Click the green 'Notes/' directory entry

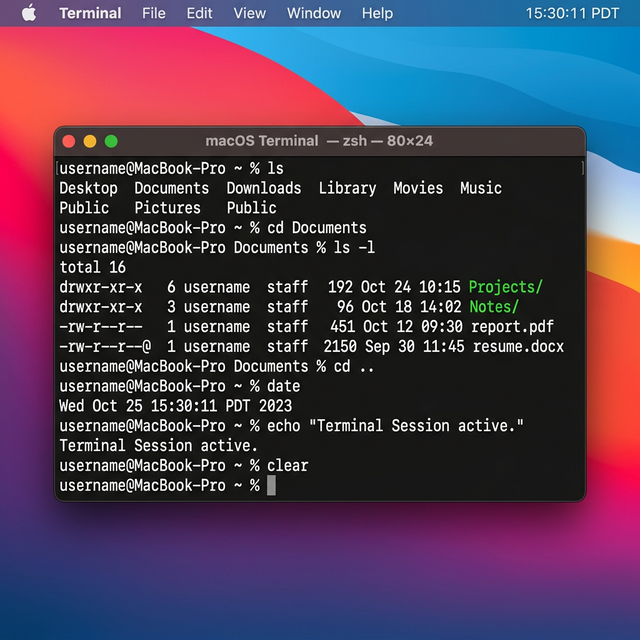coord(493,307)
